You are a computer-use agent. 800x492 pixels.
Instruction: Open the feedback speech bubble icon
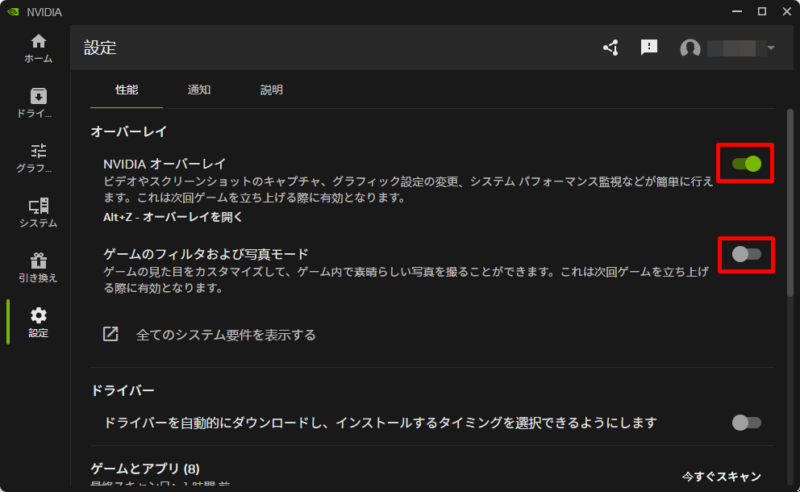coord(649,47)
